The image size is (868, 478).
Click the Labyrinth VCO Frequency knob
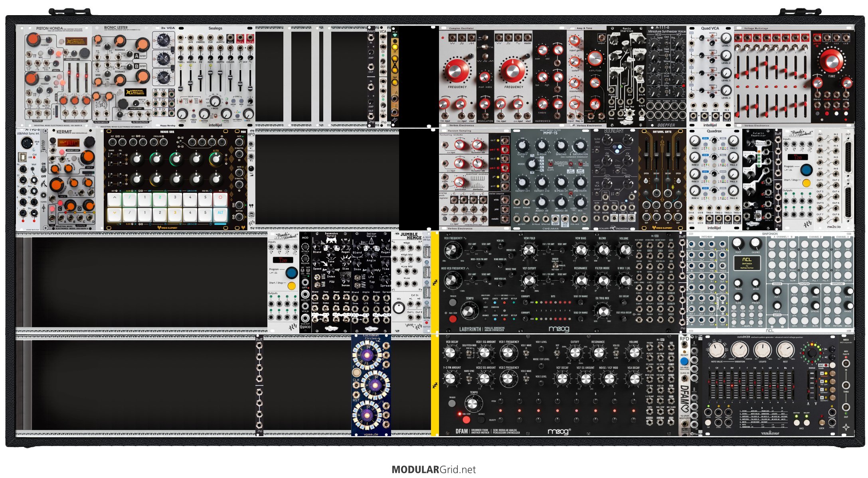click(x=451, y=250)
